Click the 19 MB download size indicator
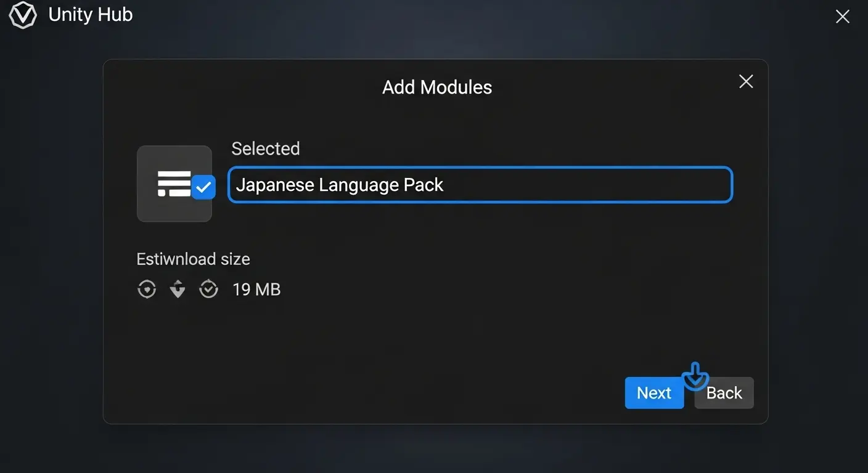Viewport: 868px width, 473px height. tap(256, 289)
